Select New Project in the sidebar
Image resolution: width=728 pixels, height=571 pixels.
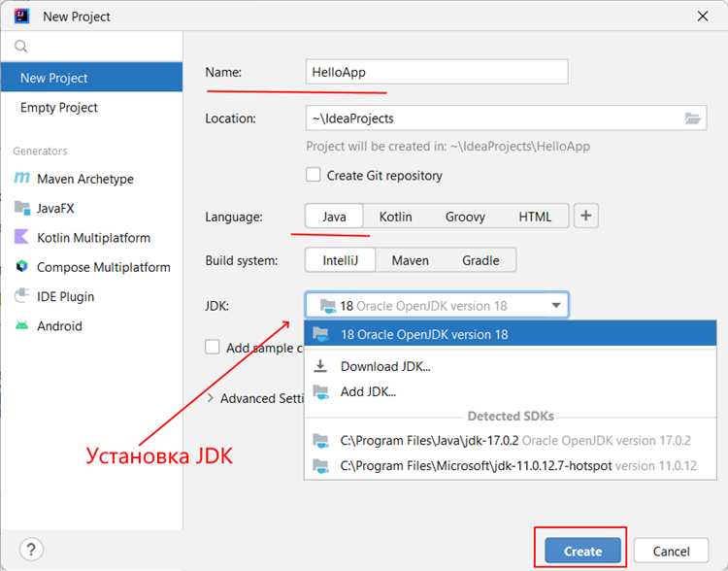[92, 77]
